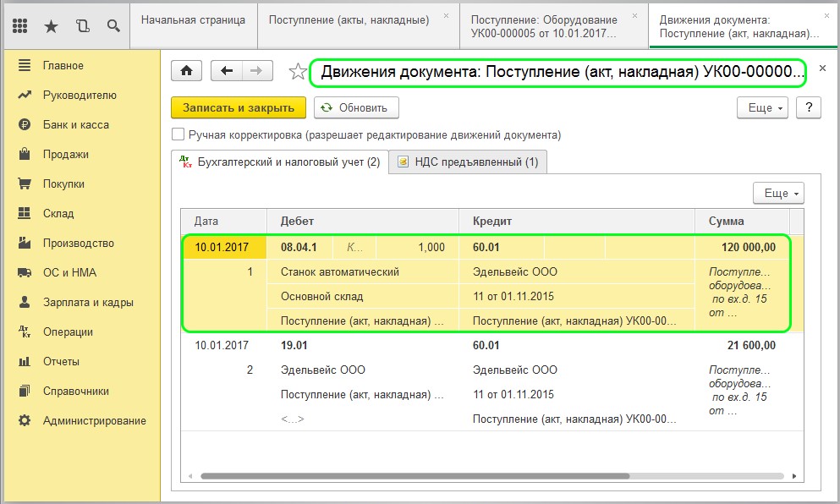
Task: Add document to favorites with star
Action: 297,71
